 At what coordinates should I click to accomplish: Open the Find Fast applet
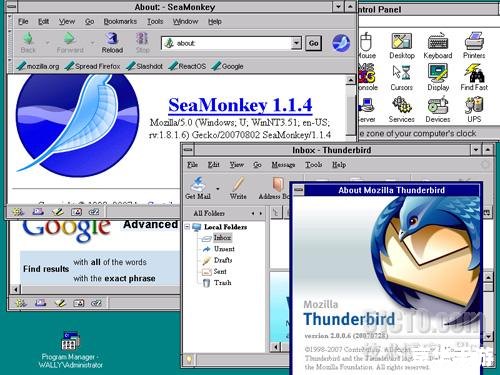point(474,77)
